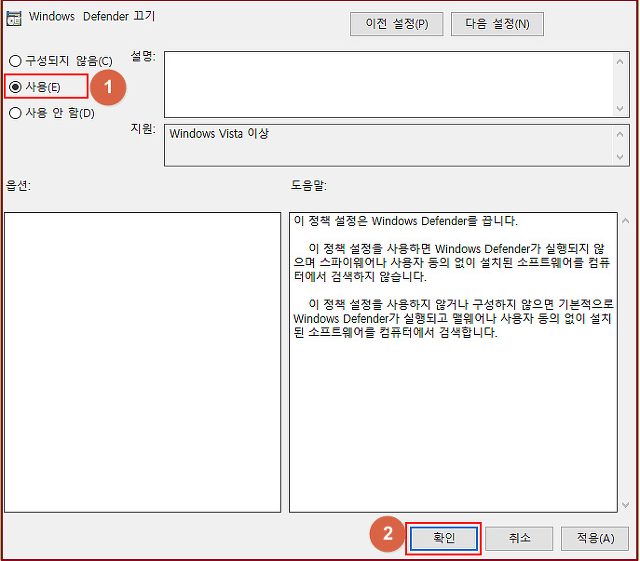
Task: Confirm with the 확인 button
Action: [444, 538]
